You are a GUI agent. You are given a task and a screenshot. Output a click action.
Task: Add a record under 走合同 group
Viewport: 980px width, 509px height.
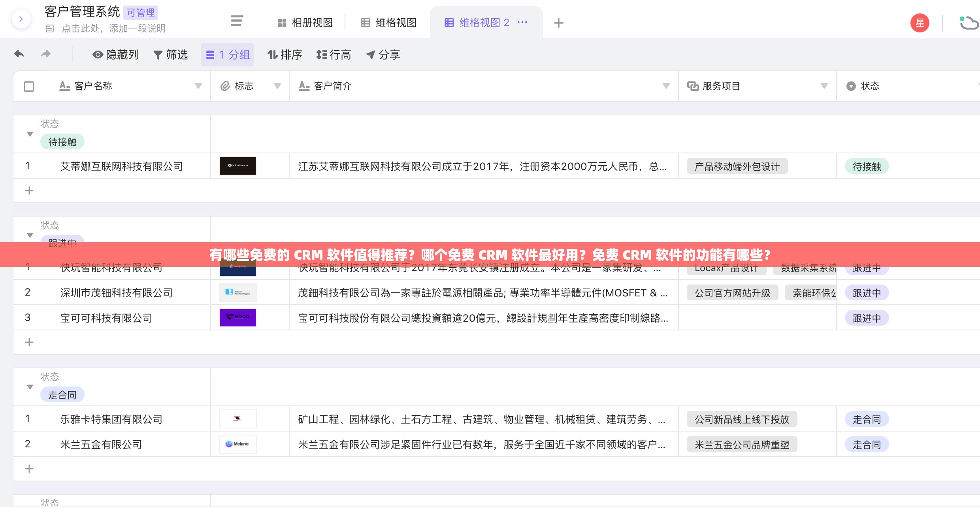pos(29,469)
